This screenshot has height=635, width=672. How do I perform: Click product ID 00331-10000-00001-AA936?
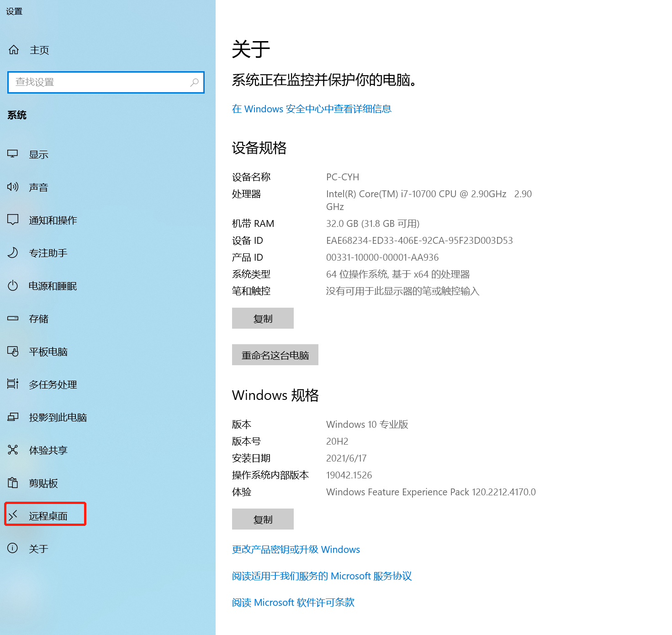click(x=382, y=257)
